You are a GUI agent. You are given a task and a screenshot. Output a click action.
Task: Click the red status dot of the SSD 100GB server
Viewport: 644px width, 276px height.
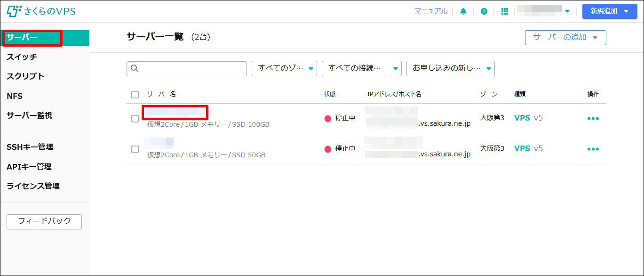tap(328, 118)
